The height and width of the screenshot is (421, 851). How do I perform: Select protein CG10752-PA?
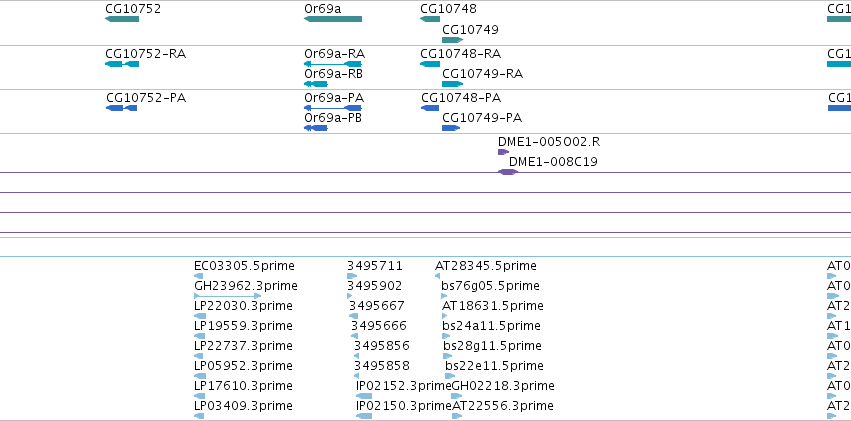pos(122,108)
